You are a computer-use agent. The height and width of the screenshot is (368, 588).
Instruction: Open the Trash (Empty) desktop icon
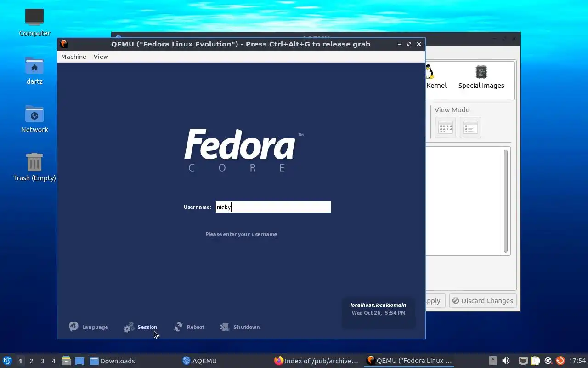click(x=34, y=162)
